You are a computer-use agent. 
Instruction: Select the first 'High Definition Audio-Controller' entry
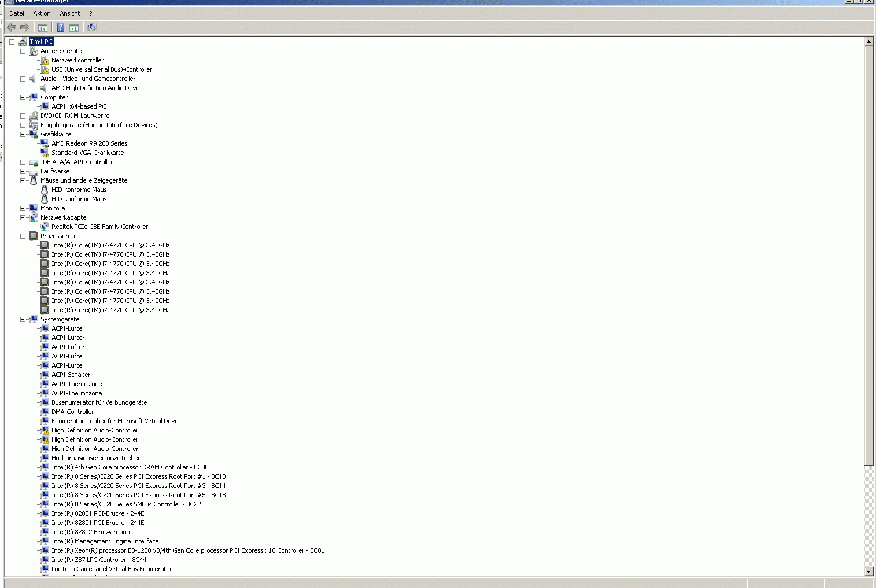click(x=95, y=430)
